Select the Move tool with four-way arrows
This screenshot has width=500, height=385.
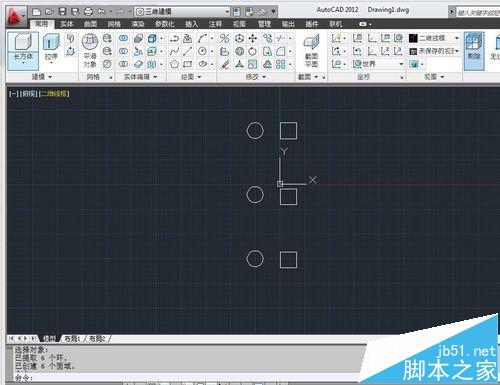tap(253, 39)
